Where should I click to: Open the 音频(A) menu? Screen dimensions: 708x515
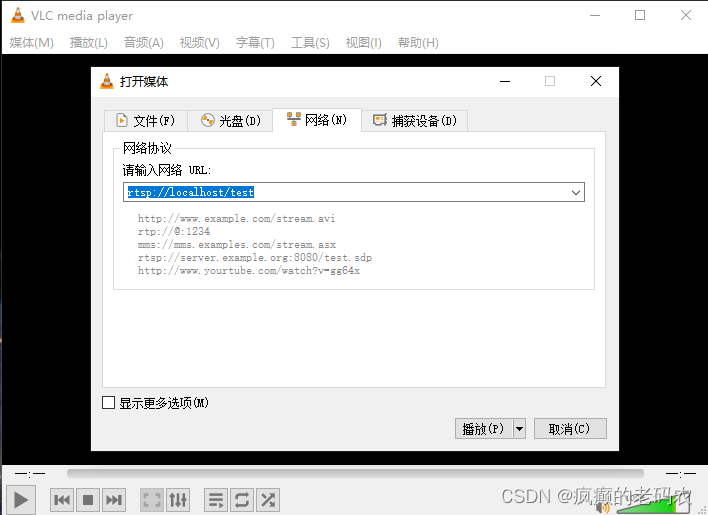(x=144, y=43)
